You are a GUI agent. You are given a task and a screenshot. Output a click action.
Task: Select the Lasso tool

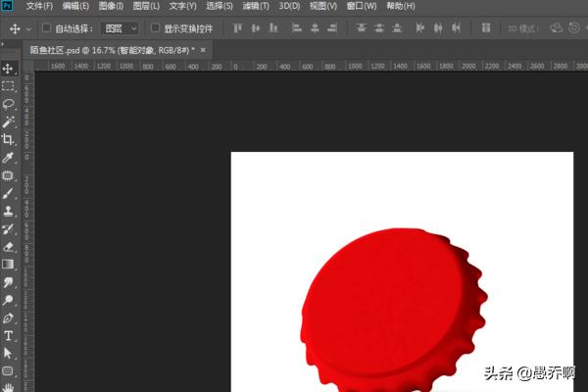pos(8,104)
